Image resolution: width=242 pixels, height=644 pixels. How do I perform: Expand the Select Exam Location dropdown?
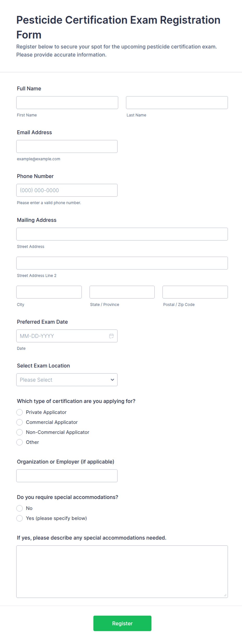[x=67, y=380]
